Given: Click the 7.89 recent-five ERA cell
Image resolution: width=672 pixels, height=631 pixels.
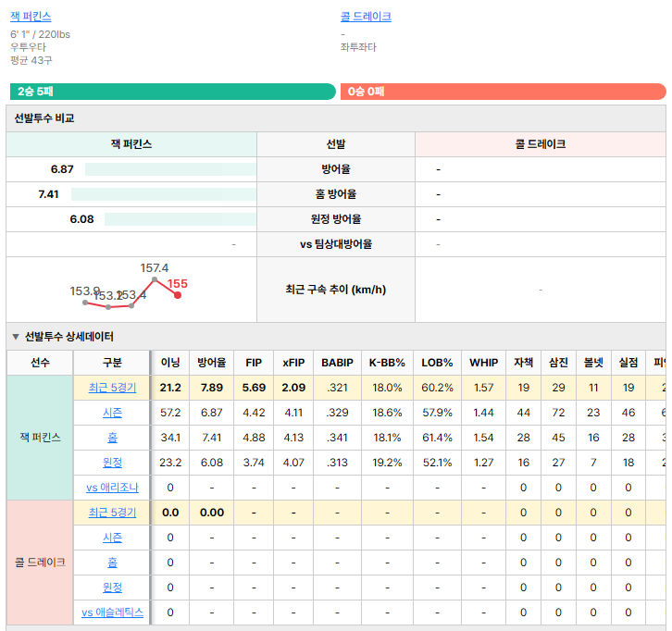Looking at the screenshot, I should tap(211, 388).
